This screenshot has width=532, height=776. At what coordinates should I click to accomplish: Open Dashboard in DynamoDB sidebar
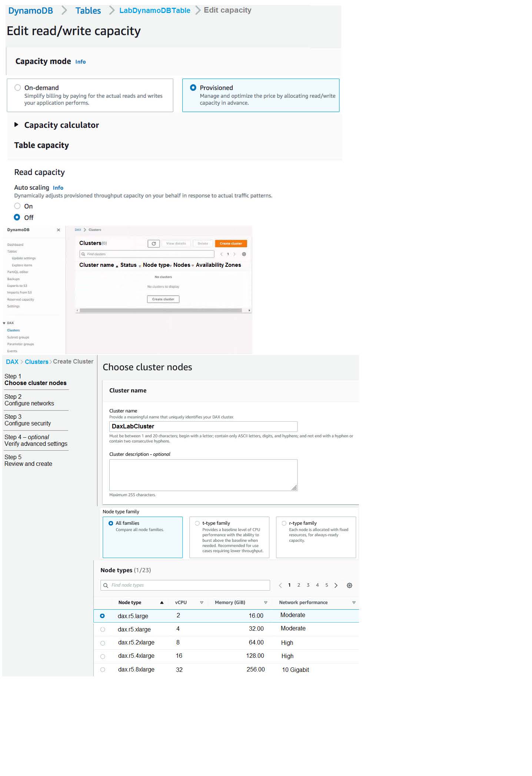[15, 245]
